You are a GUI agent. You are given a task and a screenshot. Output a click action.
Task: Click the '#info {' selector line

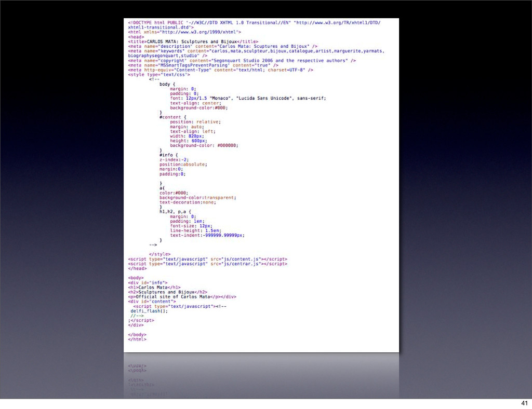click(169, 155)
